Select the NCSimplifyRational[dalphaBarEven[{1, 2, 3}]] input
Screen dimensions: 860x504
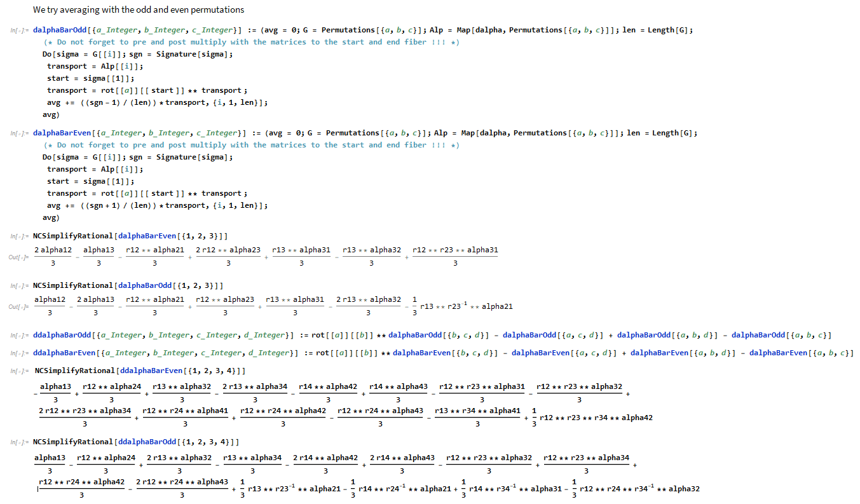[130, 236]
